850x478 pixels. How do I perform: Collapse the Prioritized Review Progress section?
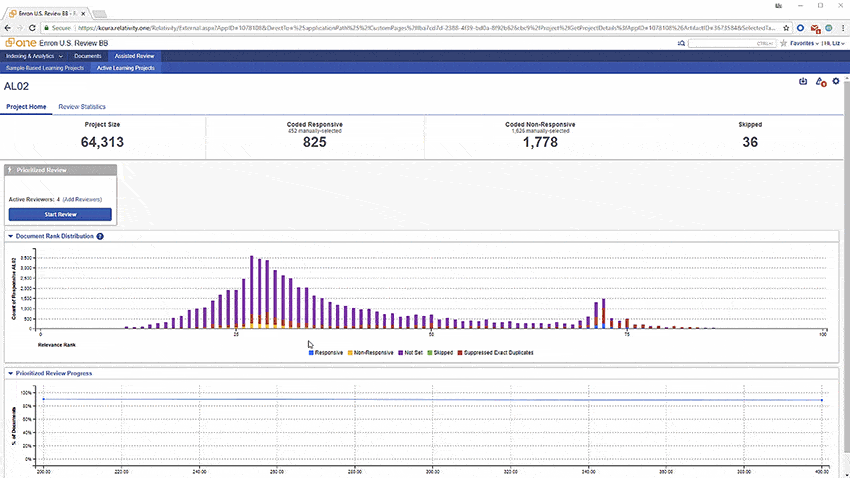(10, 372)
